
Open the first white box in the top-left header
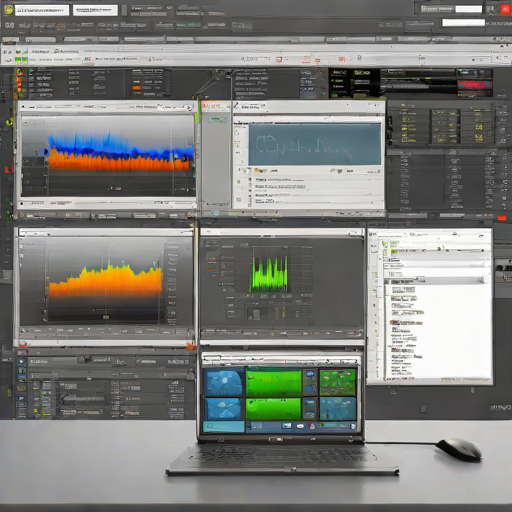42,10
